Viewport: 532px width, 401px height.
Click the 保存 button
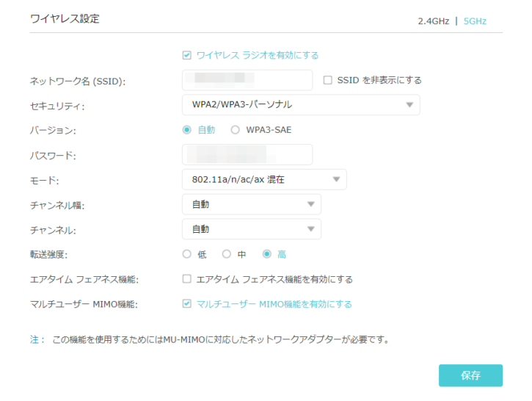(470, 375)
